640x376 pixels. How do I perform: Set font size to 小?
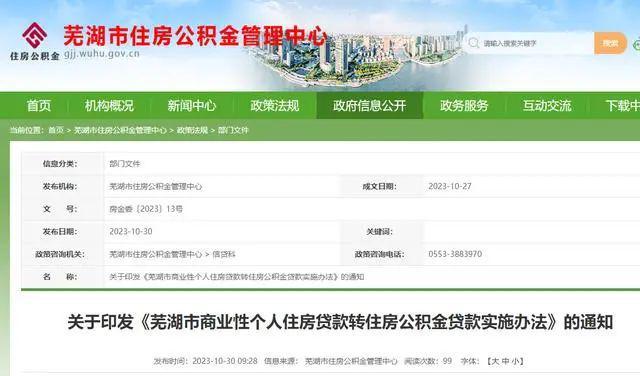coord(516,361)
